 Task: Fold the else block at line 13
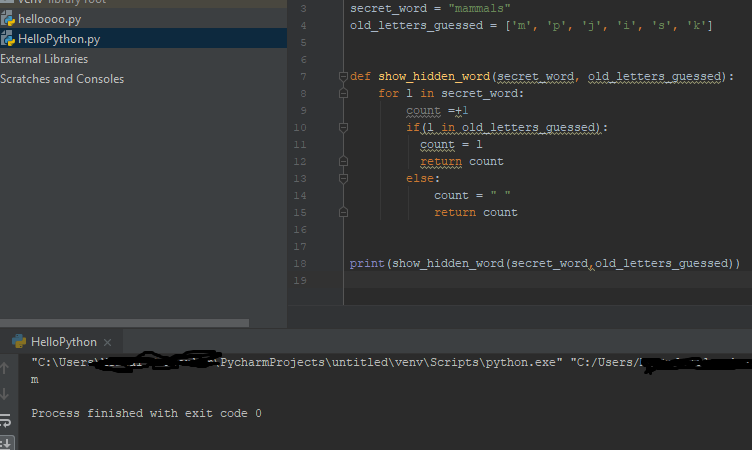343,178
